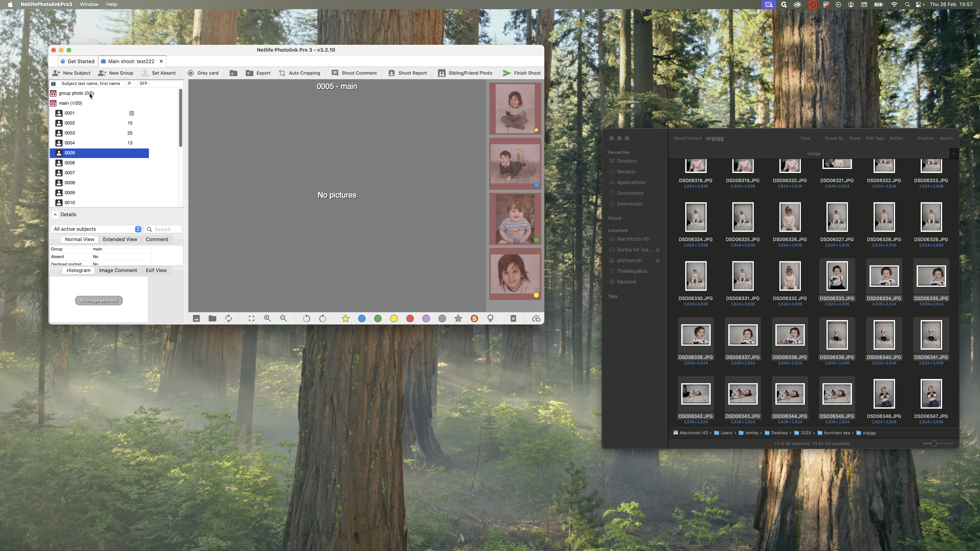Click the delete image trash icon

[513, 318]
